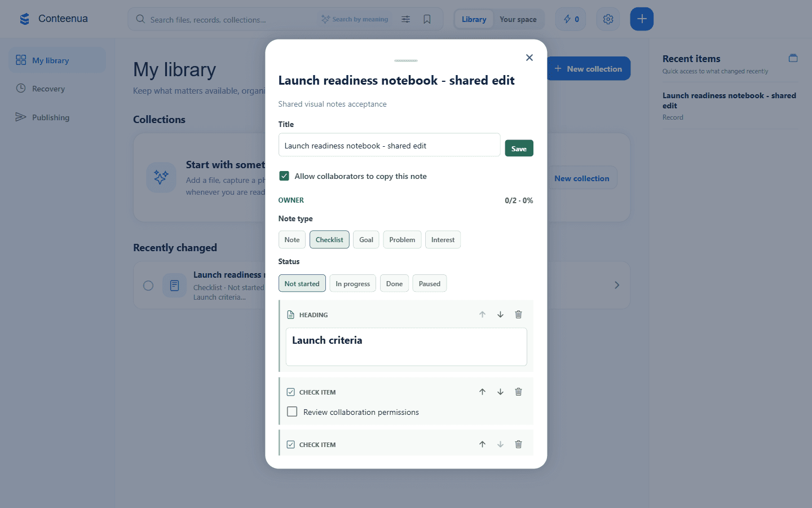
Task: Click the OWNER label
Action: (291, 200)
